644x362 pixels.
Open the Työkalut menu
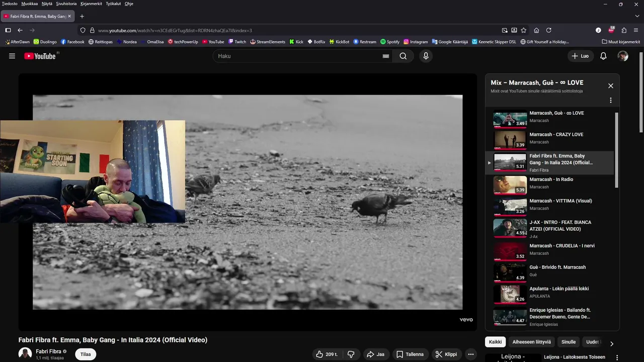pos(113,4)
